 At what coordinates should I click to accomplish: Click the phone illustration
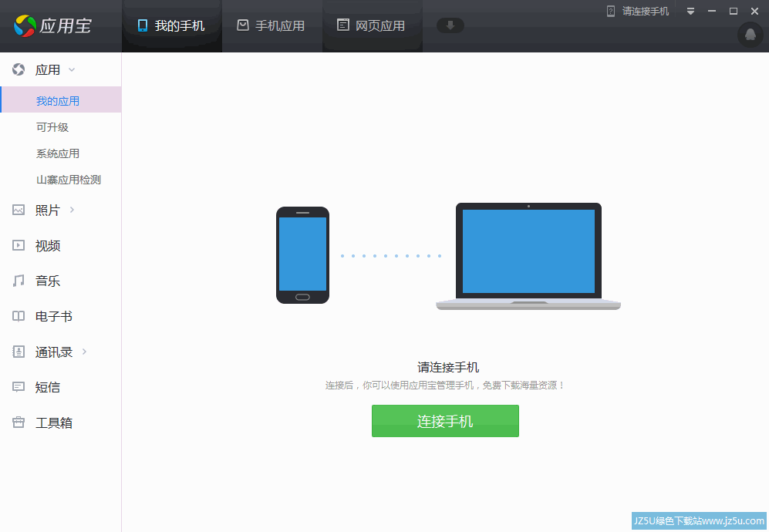click(302, 255)
